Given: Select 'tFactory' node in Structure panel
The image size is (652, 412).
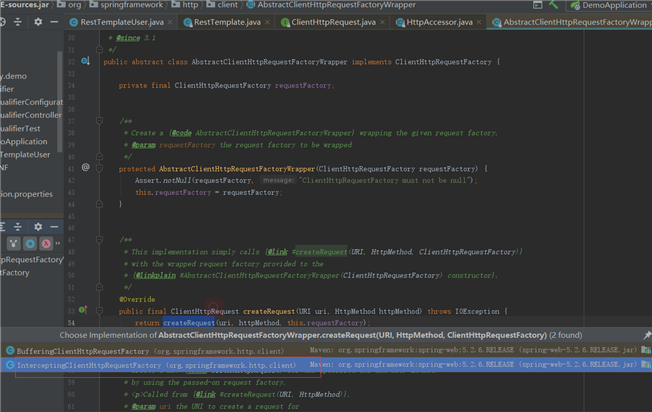Looking at the screenshot, I should tap(15, 273).
